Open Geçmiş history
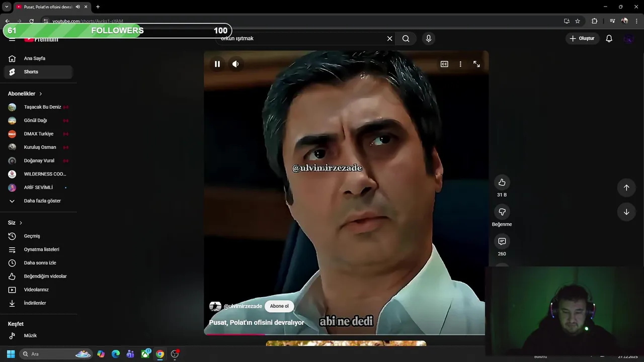 click(38, 236)
